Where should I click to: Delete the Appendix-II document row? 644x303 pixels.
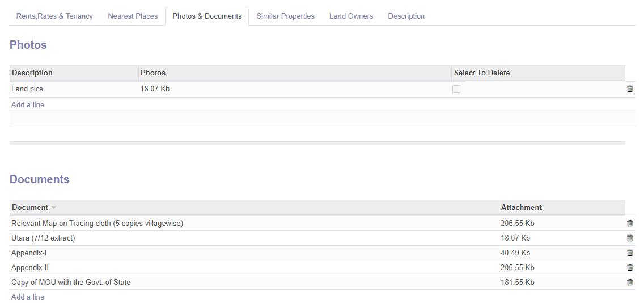[630, 268]
